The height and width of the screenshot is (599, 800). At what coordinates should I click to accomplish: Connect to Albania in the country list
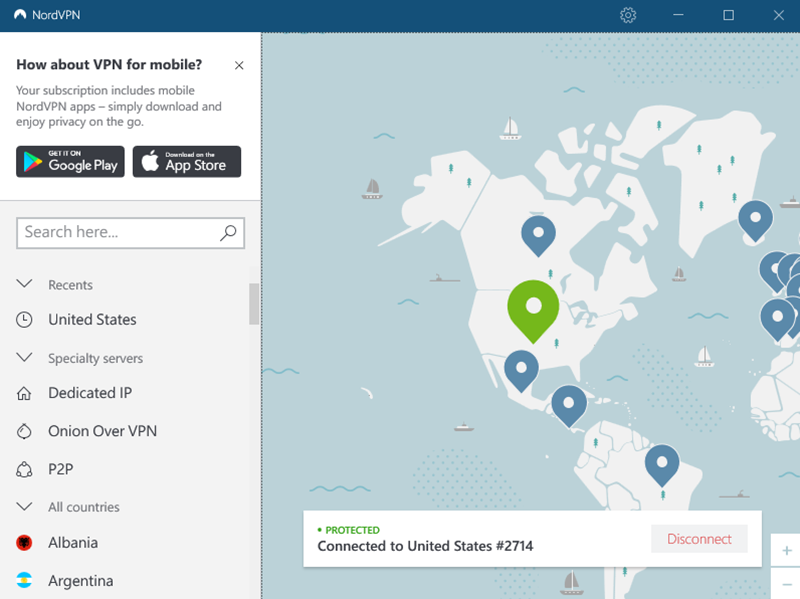(73, 542)
